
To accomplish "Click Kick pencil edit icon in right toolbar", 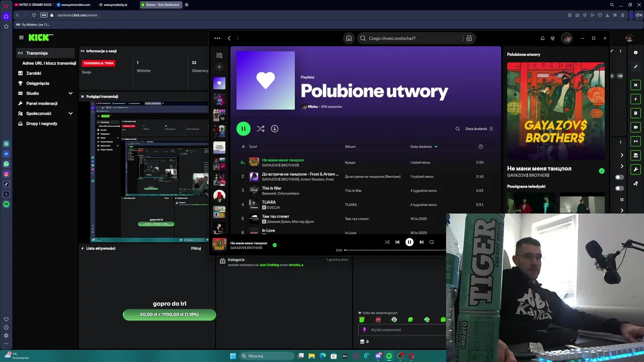I will point(635,66).
